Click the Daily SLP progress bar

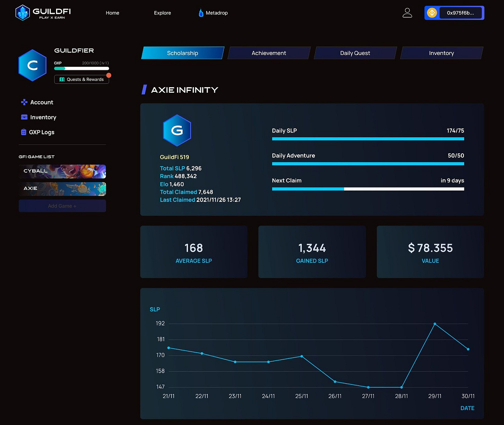click(x=368, y=139)
